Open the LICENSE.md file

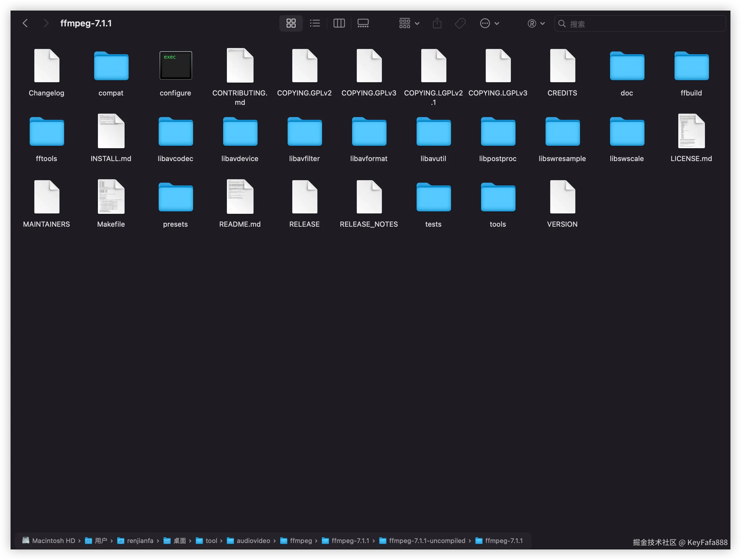click(691, 131)
